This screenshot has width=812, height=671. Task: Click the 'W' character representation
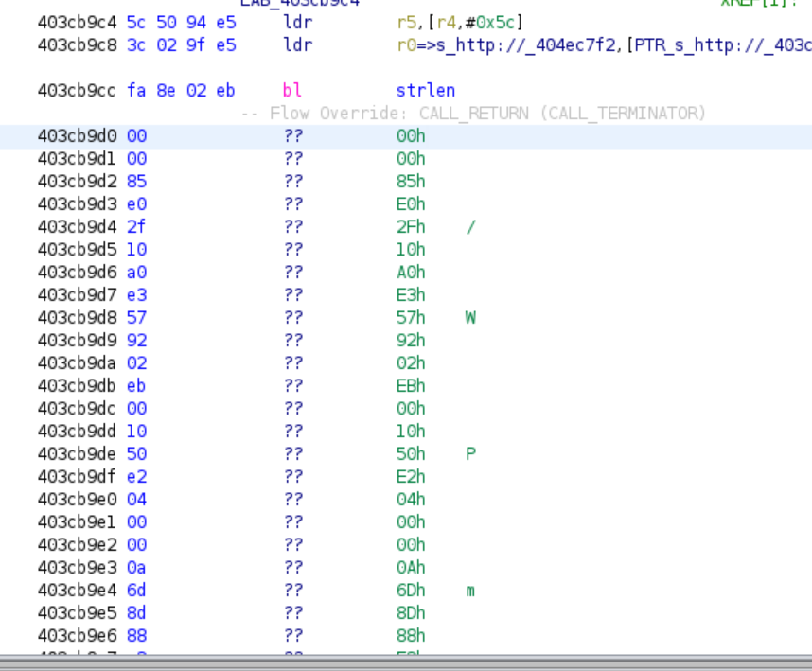470,318
